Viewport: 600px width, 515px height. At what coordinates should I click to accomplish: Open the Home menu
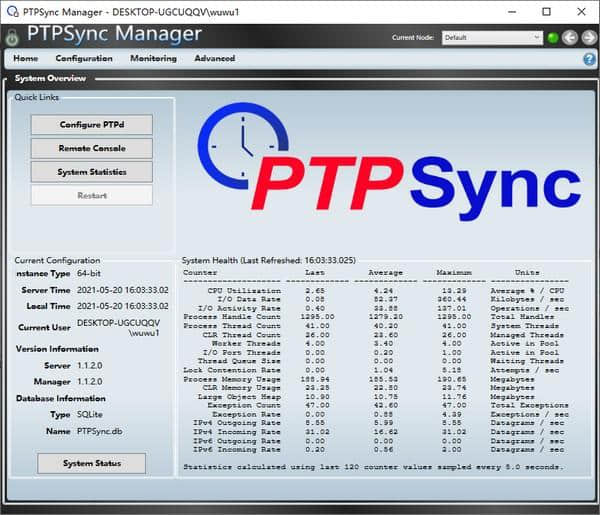click(26, 59)
